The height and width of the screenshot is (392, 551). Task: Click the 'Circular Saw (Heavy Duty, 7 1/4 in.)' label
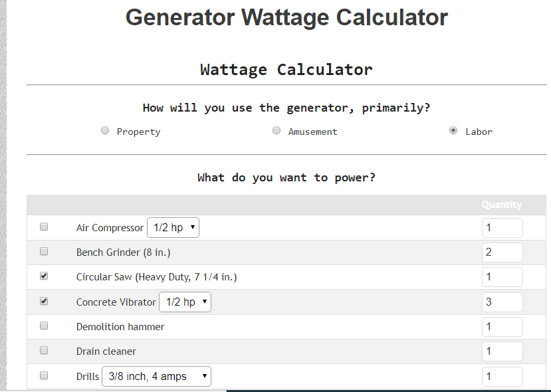tap(157, 277)
